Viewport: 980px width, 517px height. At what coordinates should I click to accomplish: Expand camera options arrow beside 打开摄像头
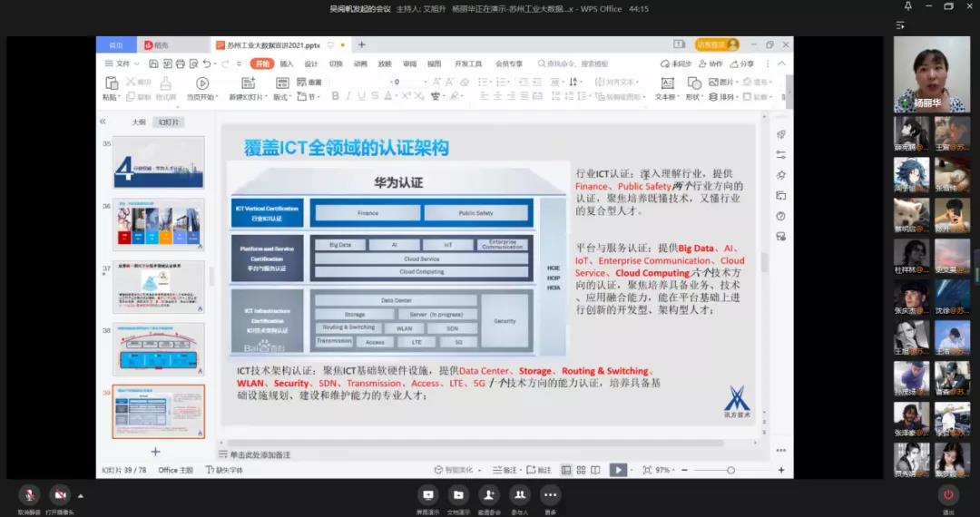[80, 495]
